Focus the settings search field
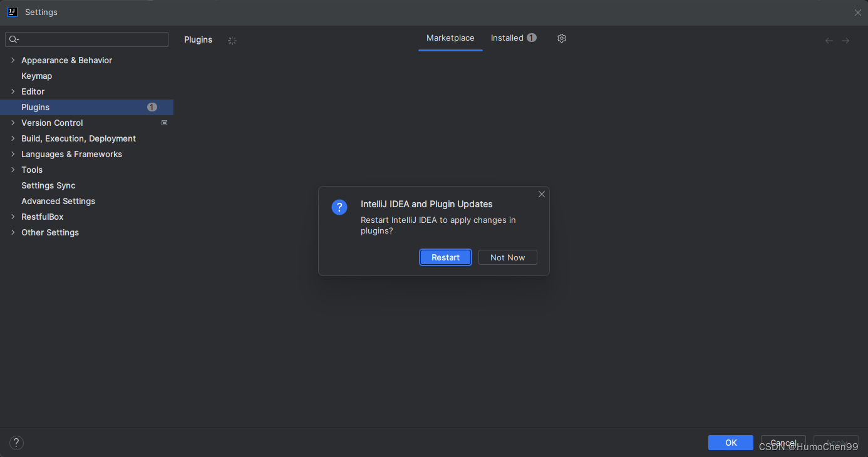 [87, 39]
